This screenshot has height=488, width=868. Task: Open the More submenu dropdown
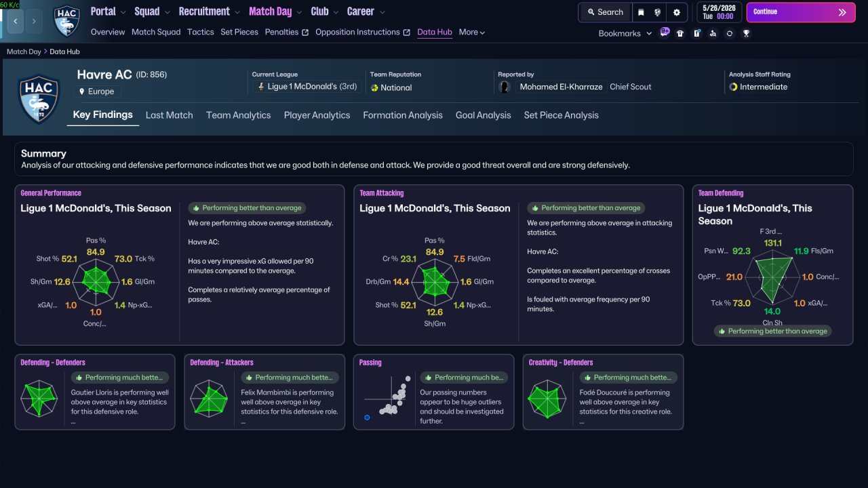pyautogui.click(x=472, y=32)
